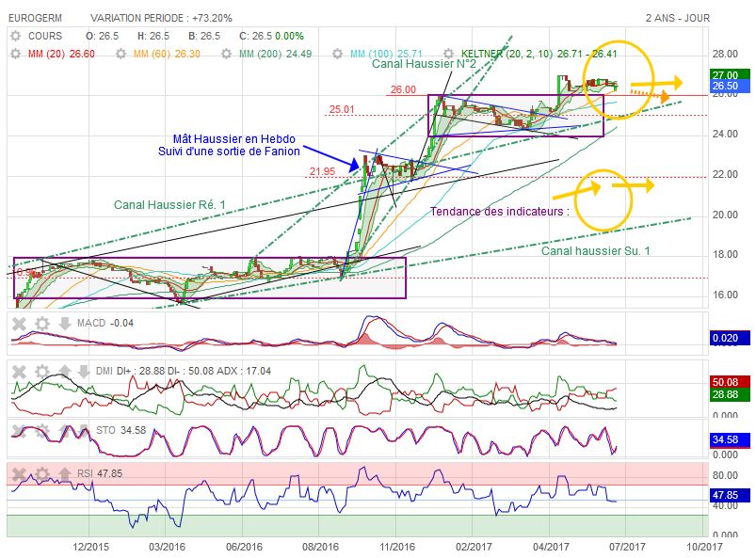This screenshot has height=558, width=756.
Task: Click the Canal haussier Su. 1 annotation
Action: (x=595, y=251)
